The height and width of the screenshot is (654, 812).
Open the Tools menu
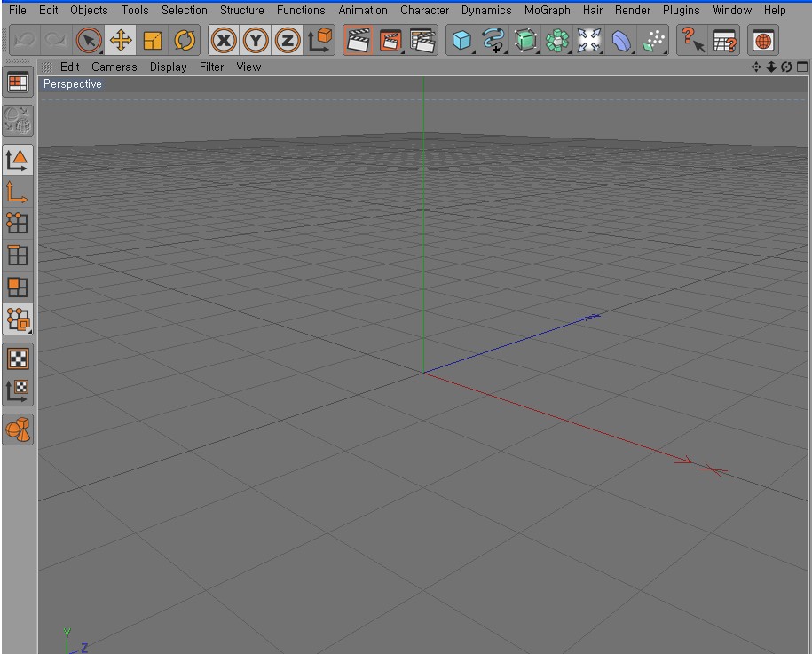coord(135,10)
